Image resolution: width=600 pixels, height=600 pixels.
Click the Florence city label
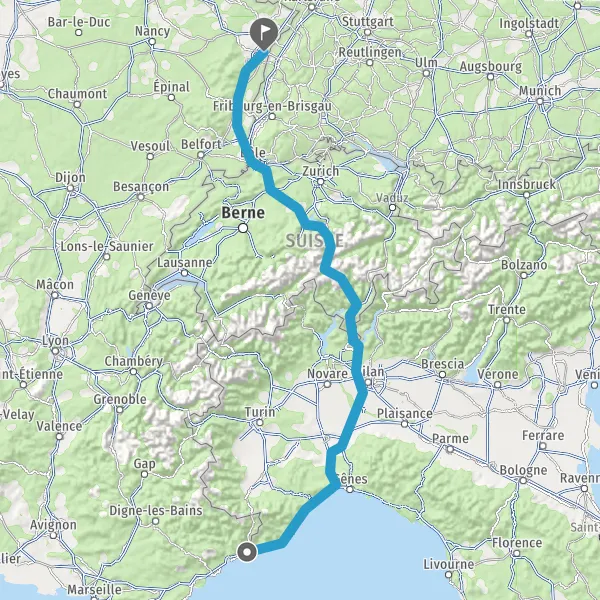(517, 542)
